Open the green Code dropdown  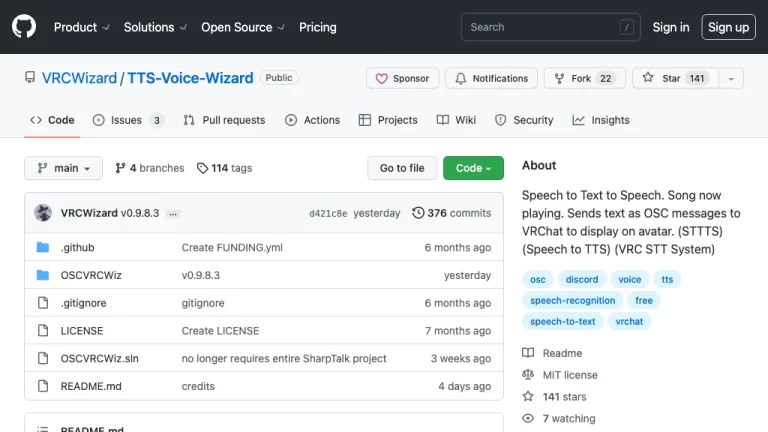[x=473, y=168]
